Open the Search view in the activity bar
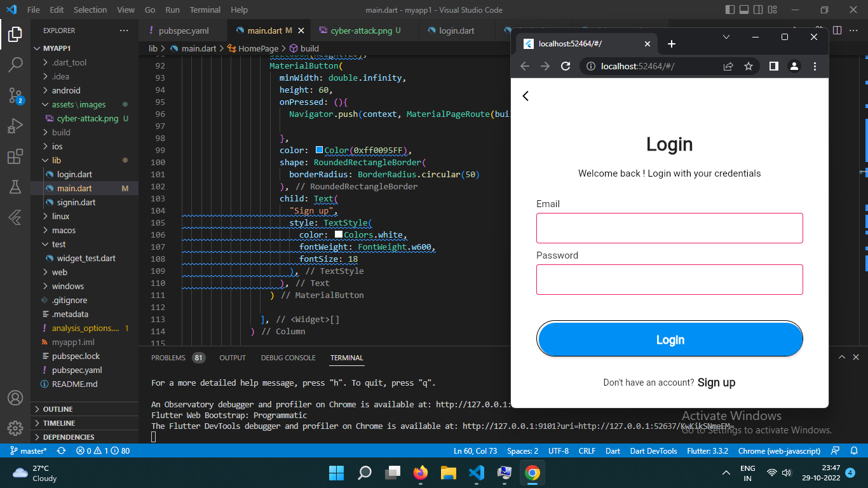Image resolution: width=868 pixels, height=488 pixels. 15,64
